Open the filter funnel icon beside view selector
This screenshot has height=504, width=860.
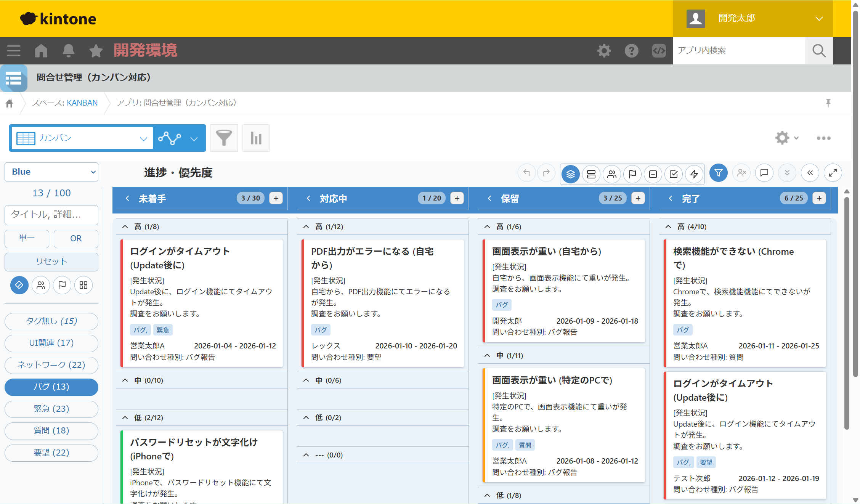pos(224,138)
